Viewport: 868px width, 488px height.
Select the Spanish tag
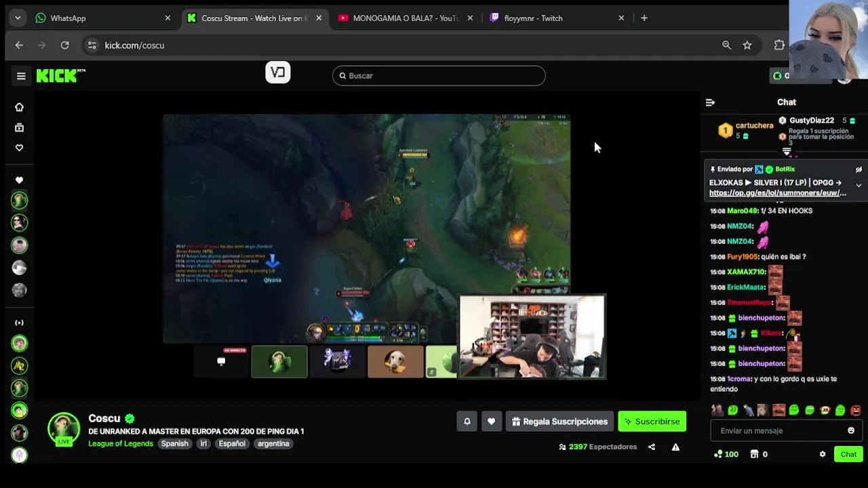pyautogui.click(x=174, y=444)
